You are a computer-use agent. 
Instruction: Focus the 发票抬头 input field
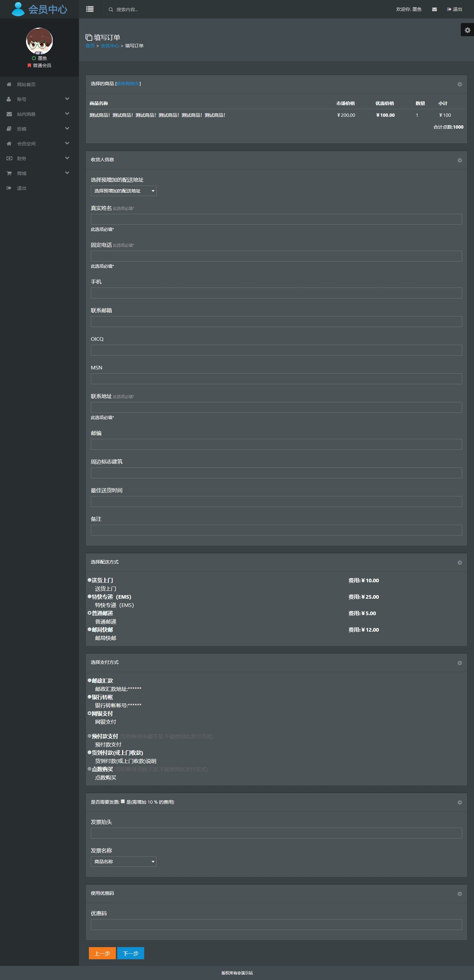pos(276,833)
